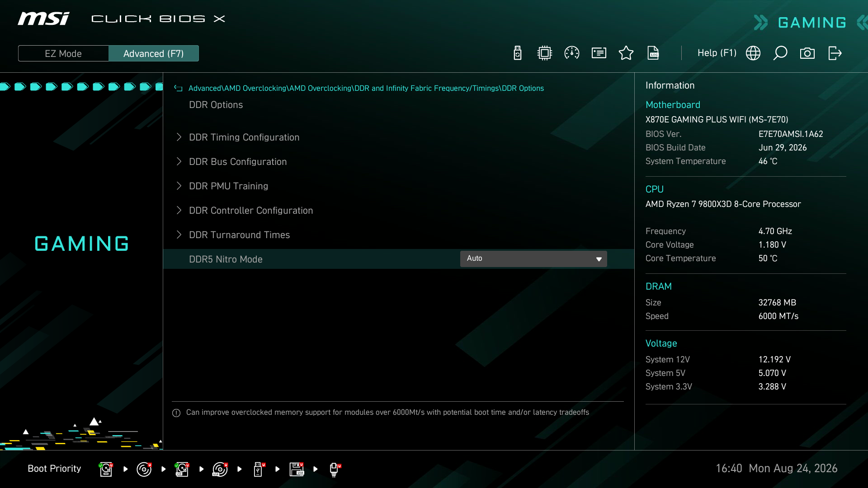Viewport: 868px width, 488px height.
Task: Open the M-Flash USB update icon
Action: point(518,53)
